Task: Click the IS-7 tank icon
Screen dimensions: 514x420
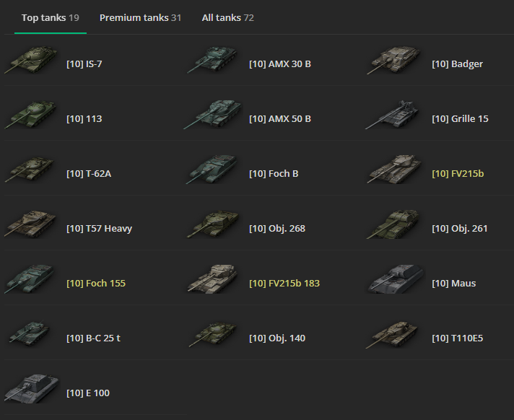Action: (x=30, y=60)
